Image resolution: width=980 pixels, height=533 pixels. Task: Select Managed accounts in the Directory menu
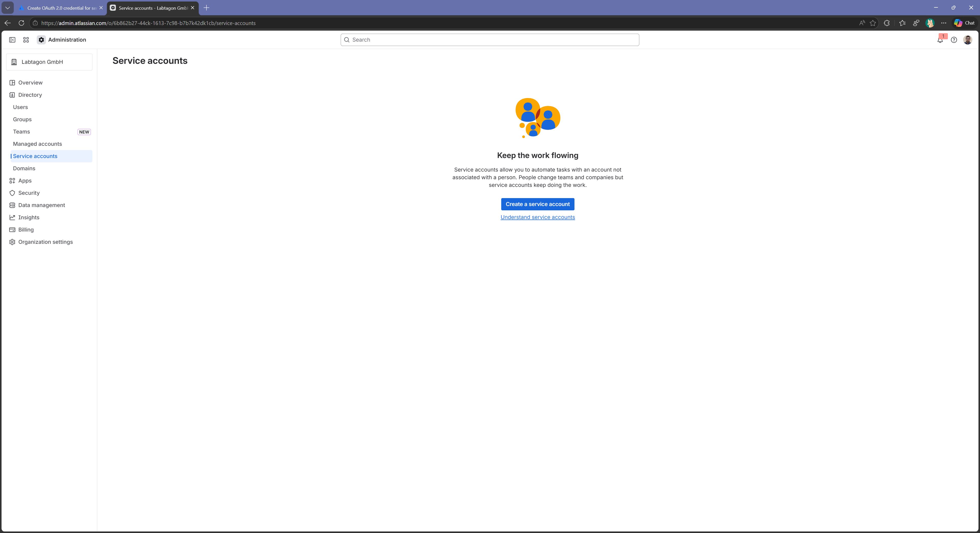tap(37, 144)
